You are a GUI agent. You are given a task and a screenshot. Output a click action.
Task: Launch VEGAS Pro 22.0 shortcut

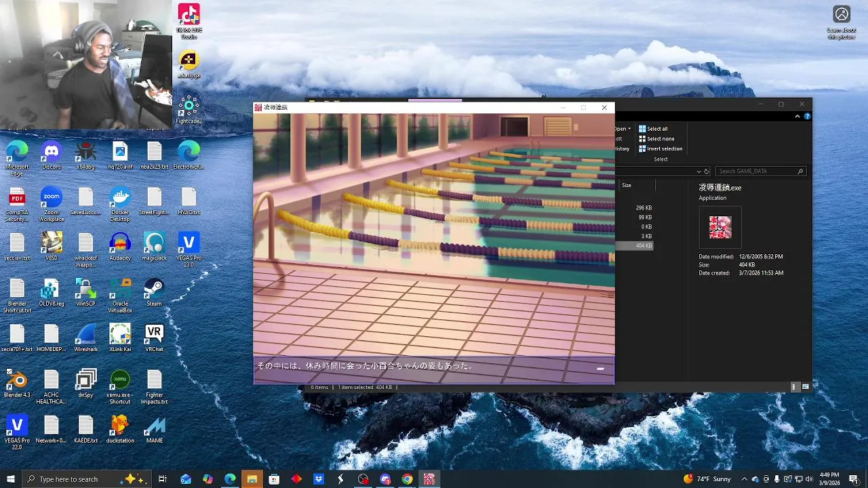[17, 432]
